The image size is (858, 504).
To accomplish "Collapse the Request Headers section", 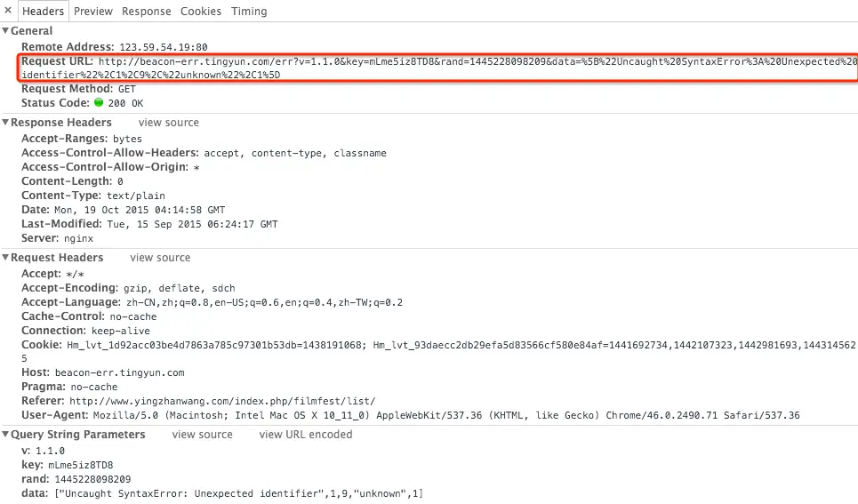I will [x=5, y=258].
